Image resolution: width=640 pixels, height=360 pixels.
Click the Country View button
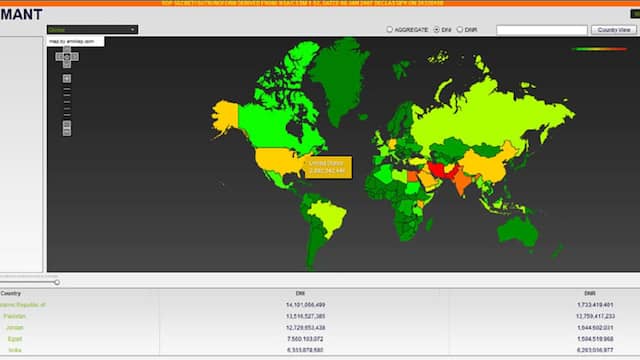614,30
